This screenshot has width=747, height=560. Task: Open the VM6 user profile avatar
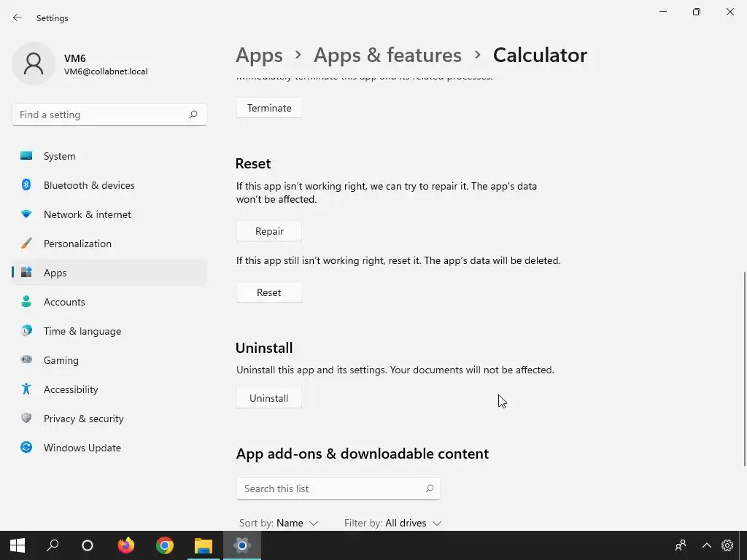tap(34, 63)
